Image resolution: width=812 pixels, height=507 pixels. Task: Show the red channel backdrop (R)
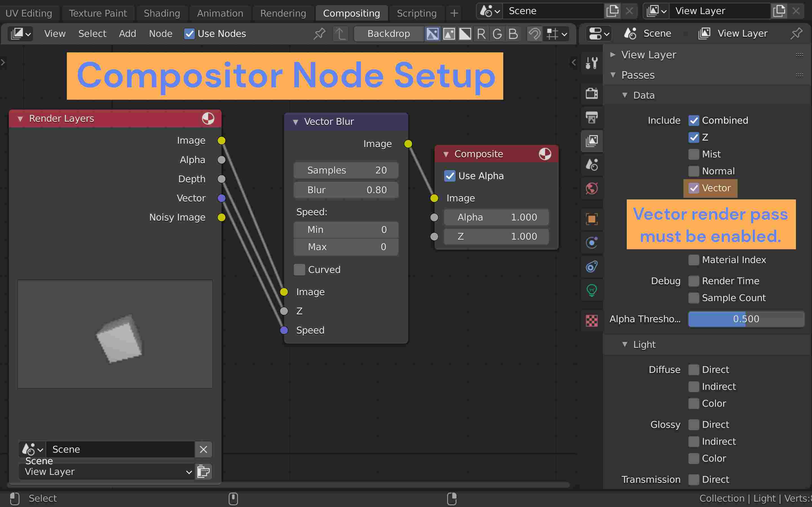tap(481, 34)
